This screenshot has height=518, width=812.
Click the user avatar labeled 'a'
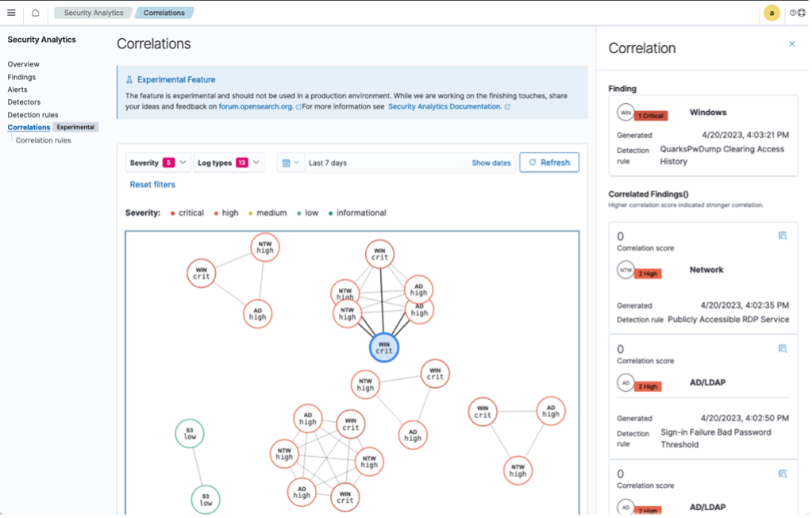coord(771,13)
